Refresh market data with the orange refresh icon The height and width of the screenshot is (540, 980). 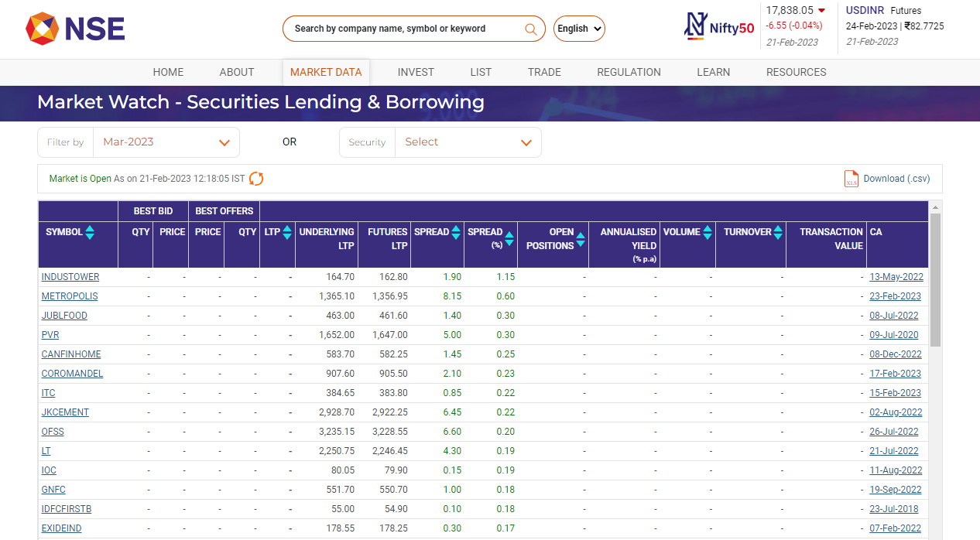(256, 179)
